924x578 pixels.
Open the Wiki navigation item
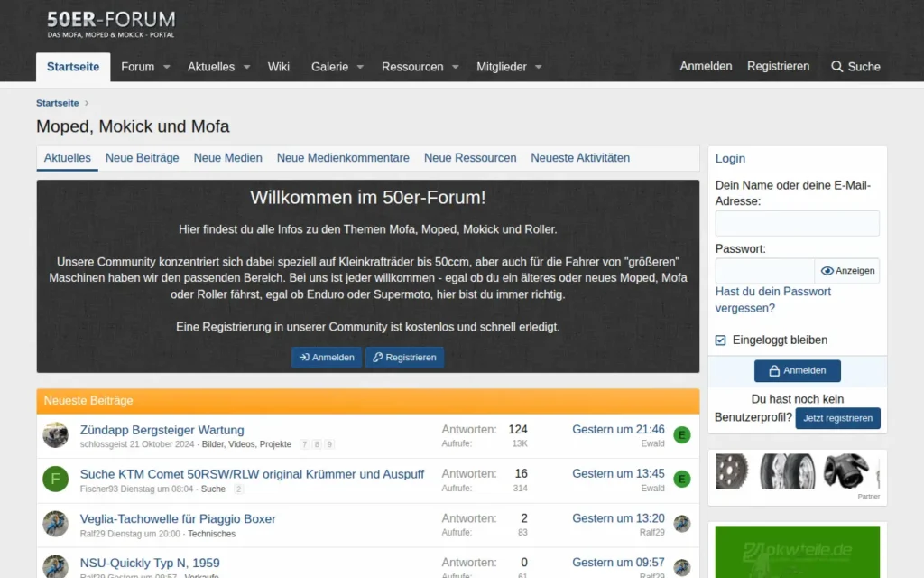(x=278, y=67)
